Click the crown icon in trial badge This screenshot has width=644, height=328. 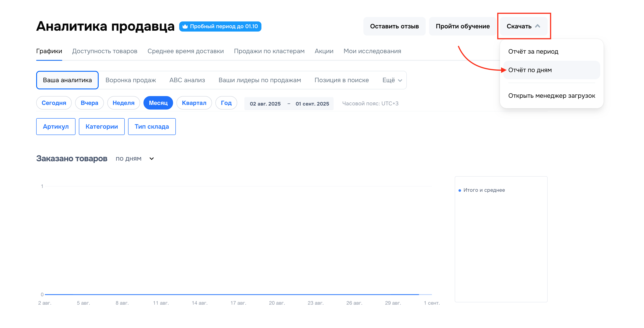(x=185, y=26)
